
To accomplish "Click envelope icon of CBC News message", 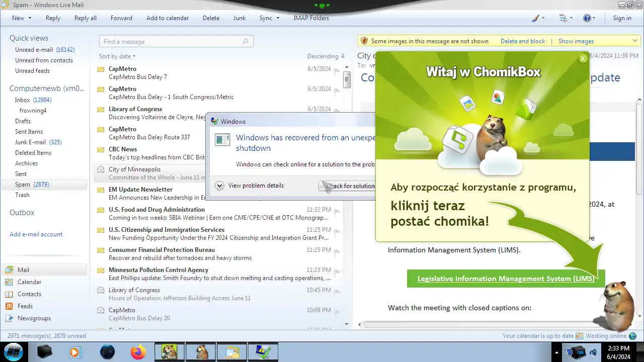I will pos(101,149).
